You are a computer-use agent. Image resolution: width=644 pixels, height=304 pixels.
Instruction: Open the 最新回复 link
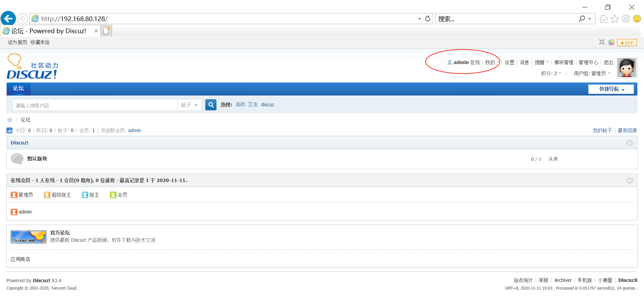coord(628,130)
